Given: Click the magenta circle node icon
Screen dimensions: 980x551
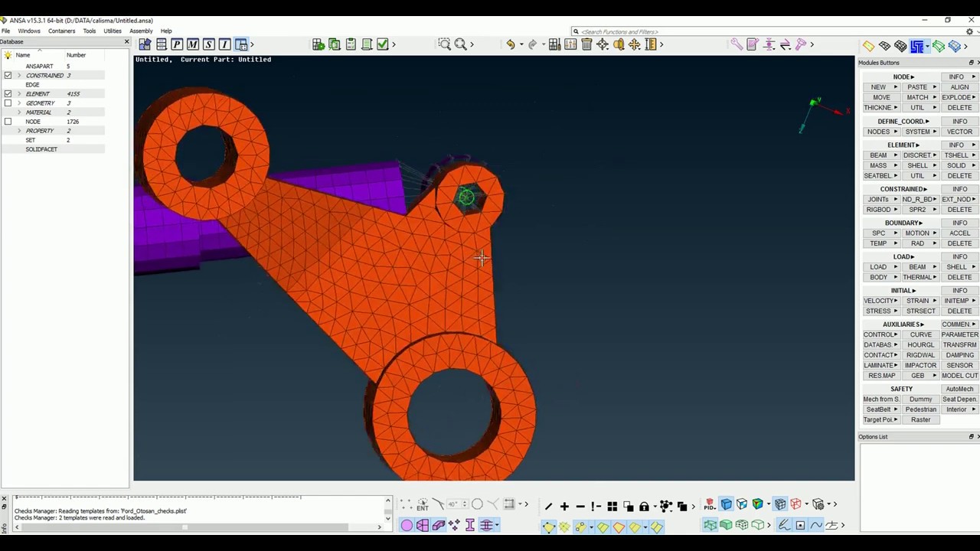Looking at the screenshot, I should [407, 525].
